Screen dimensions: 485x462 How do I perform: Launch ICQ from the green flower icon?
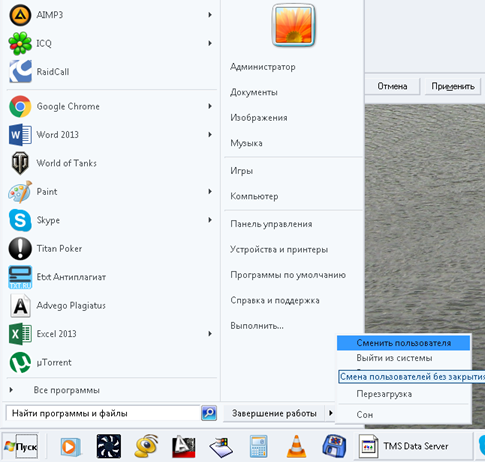pyautogui.click(x=20, y=43)
